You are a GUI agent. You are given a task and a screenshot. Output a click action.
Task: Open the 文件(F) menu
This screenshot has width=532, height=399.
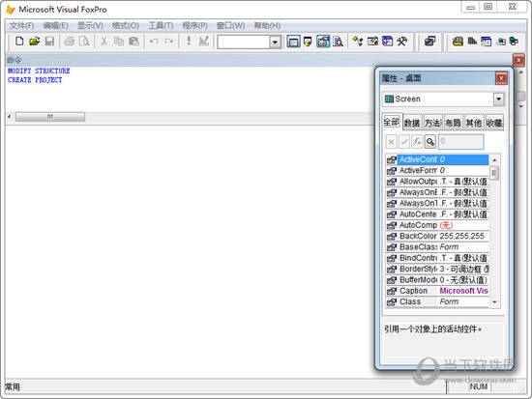click(21, 26)
